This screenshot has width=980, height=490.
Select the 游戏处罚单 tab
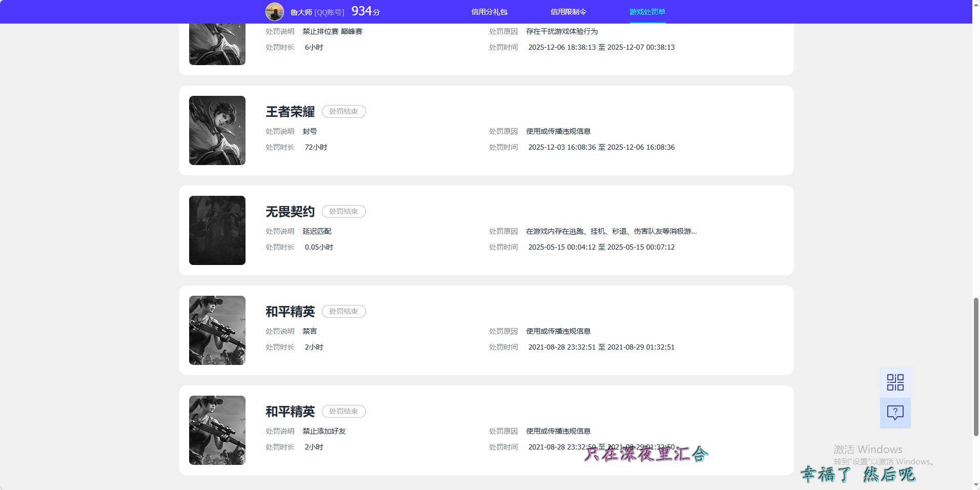coord(647,11)
